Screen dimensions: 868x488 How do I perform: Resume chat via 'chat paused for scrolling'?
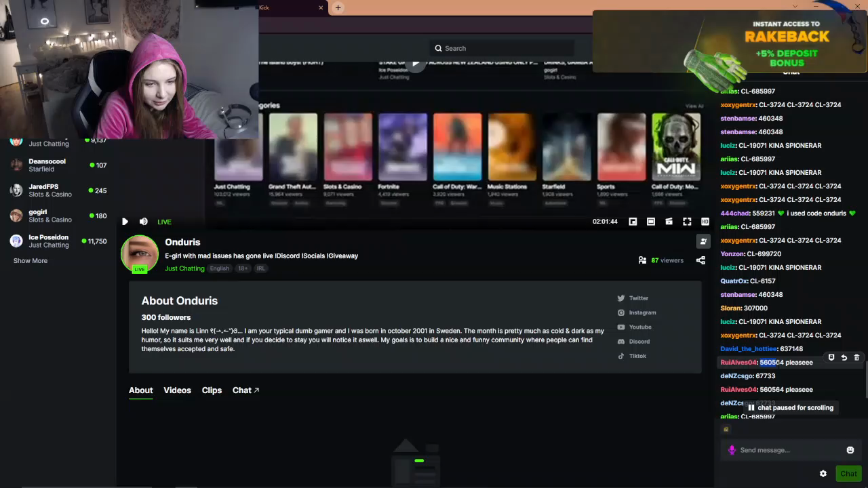(790, 407)
